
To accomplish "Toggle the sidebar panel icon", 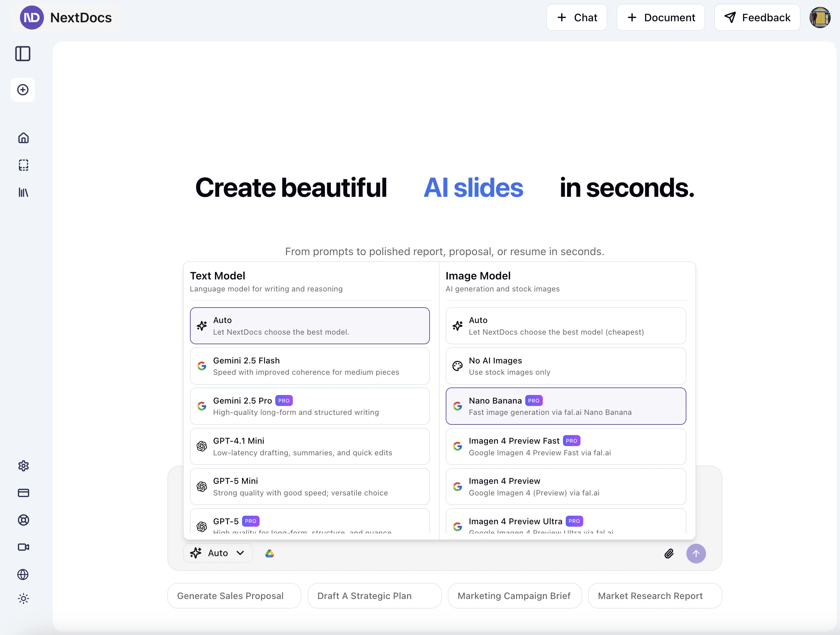I will 23,53.
